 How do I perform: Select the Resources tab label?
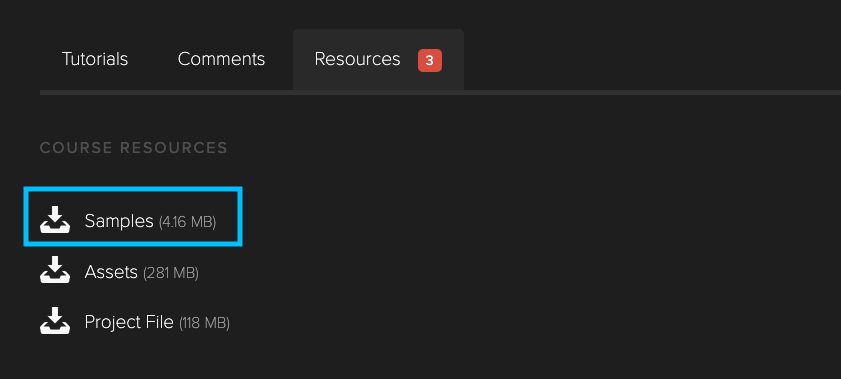pyautogui.click(x=357, y=59)
